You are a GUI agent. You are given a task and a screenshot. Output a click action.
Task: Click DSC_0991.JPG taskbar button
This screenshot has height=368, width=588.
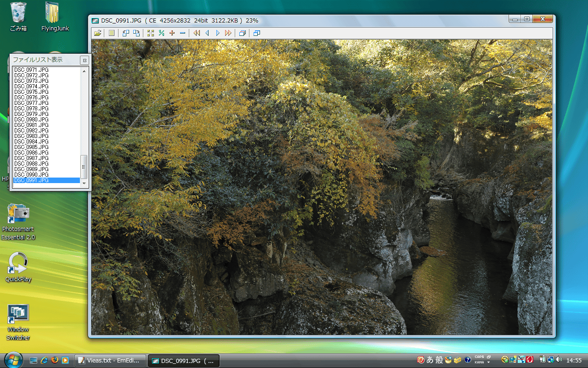183,361
